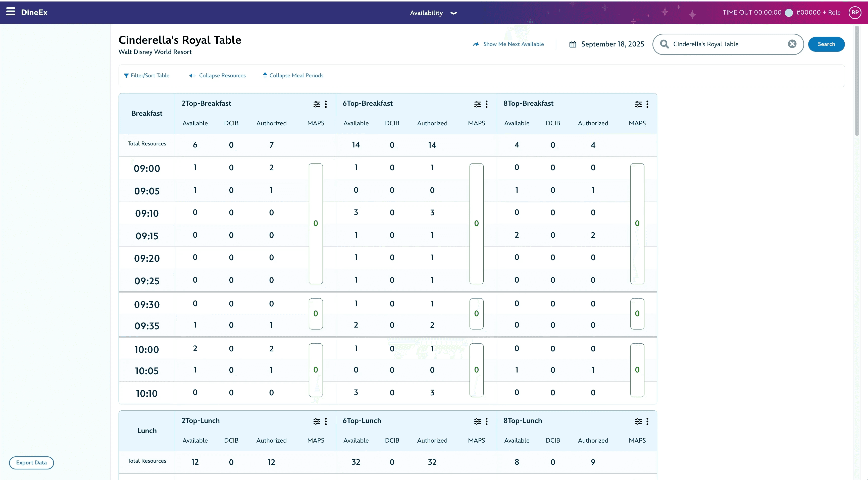The width and height of the screenshot is (868, 480).
Task: Open the hamburger navigation menu
Action: tap(11, 12)
